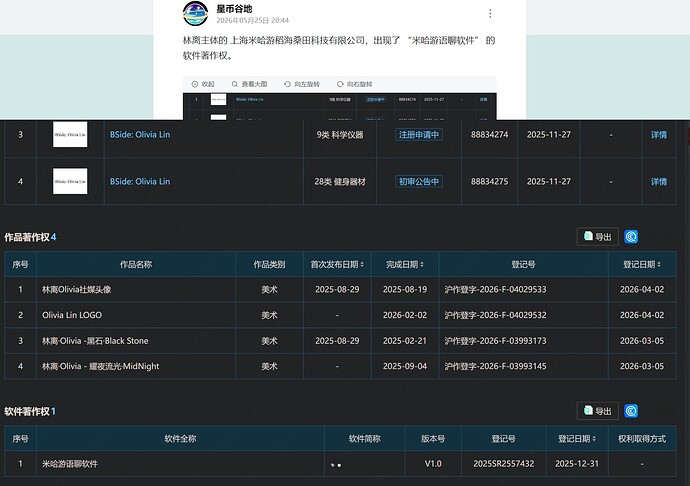The height and width of the screenshot is (486, 690).
Task: Click software registration date 2025-12-31
Action: click(x=577, y=464)
